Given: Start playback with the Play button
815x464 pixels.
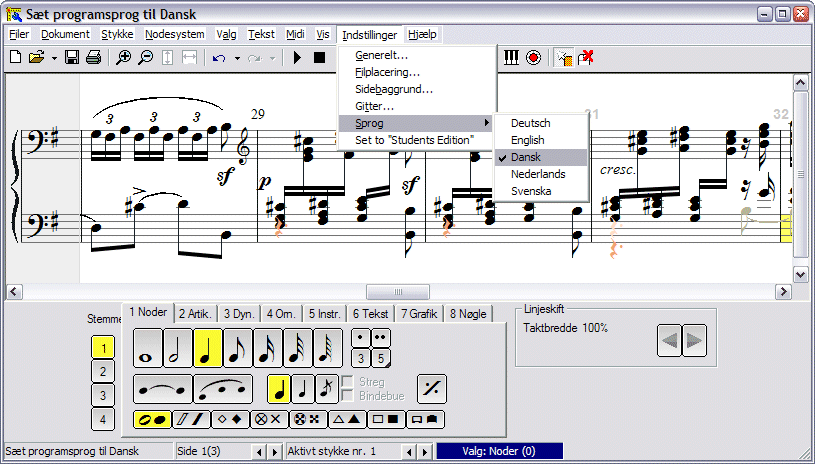Looking at the screenshot, I should (297, 57).
